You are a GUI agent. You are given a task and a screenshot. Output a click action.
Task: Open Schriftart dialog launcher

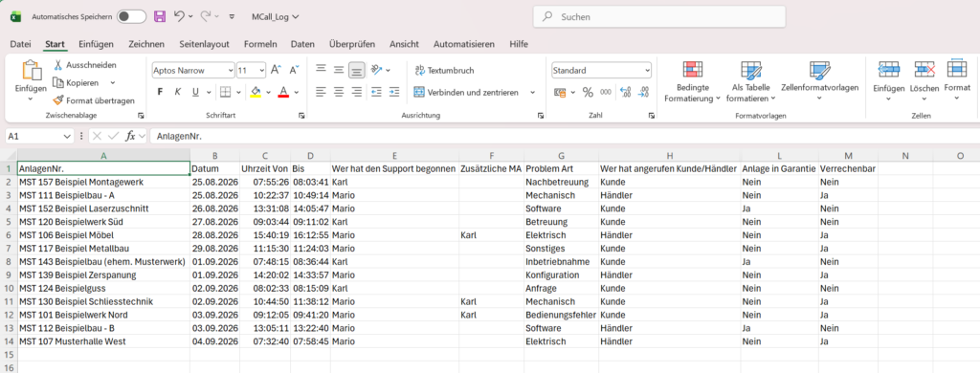click(x=301, y=116)
